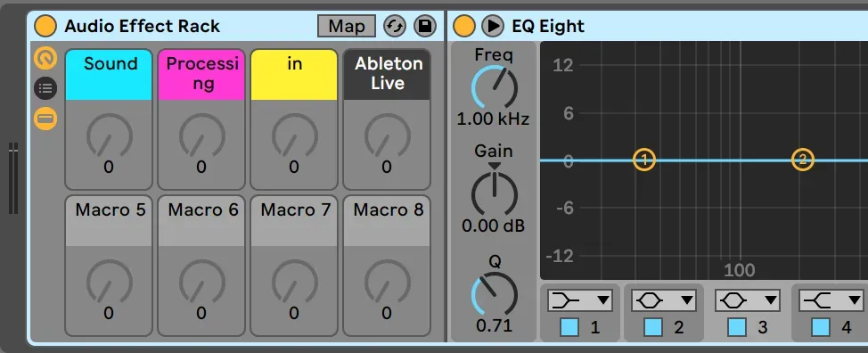
Task: Show the rack chain list
Action: click(45, 88)
